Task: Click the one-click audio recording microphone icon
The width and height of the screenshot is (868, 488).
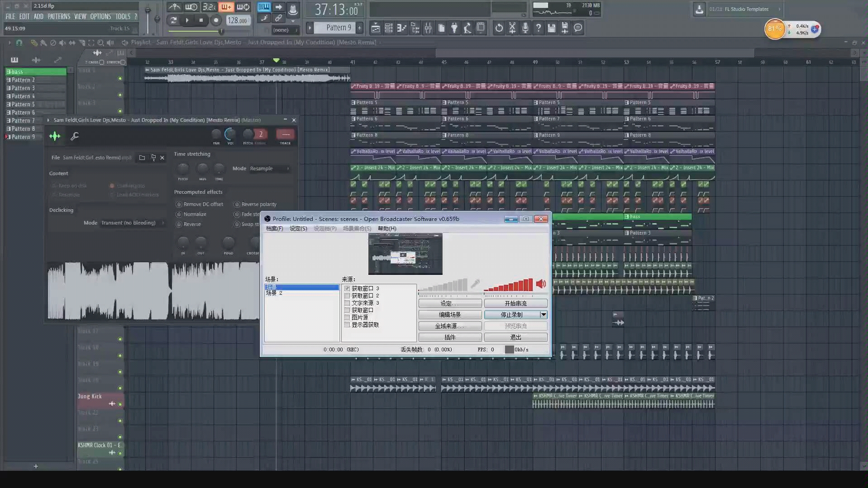Action: tap(525, 28)
